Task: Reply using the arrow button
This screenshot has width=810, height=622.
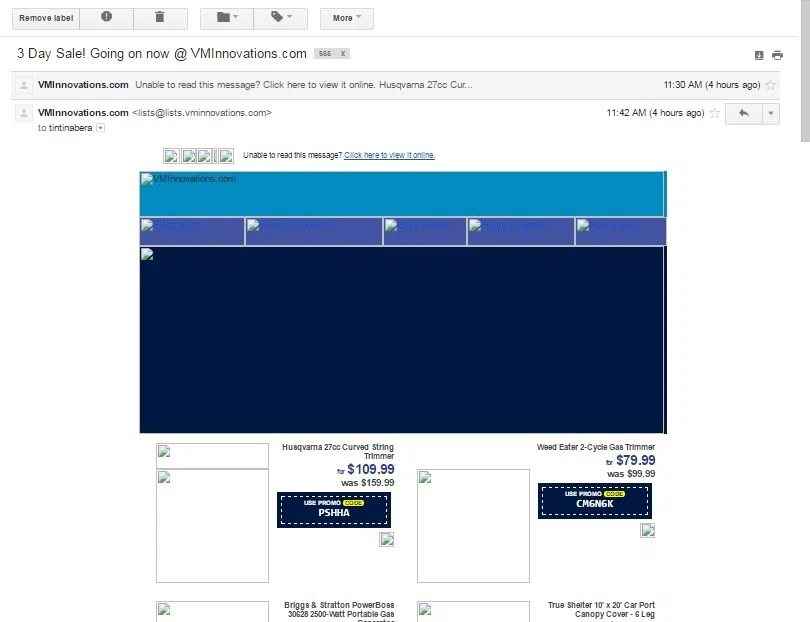Action: click(744, 113)
